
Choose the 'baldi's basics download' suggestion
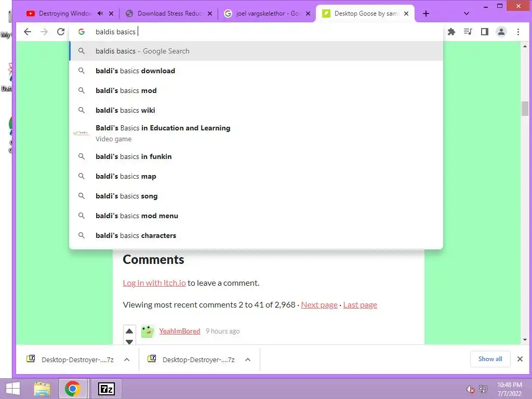tap(256, 71)
